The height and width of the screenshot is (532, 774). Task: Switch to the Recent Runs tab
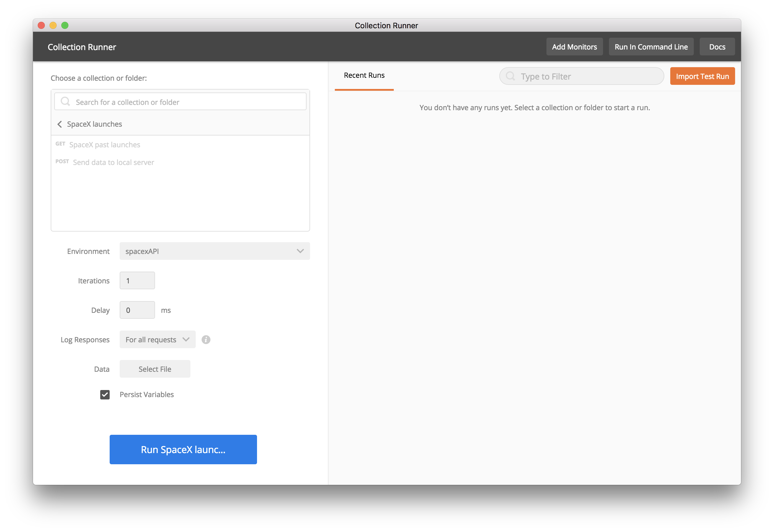(364, 76)
